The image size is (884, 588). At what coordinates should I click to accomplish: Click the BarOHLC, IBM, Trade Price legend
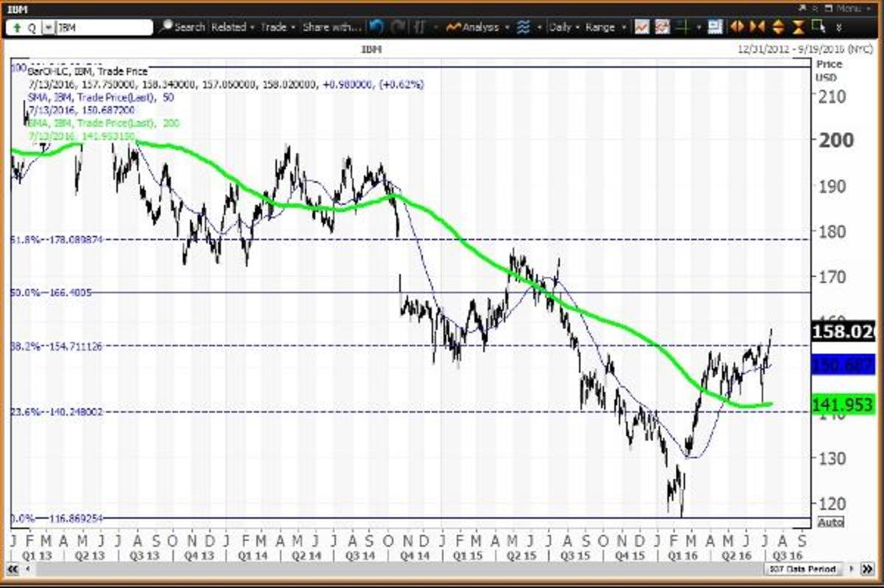pyautogui.click(x=89, y=71)
